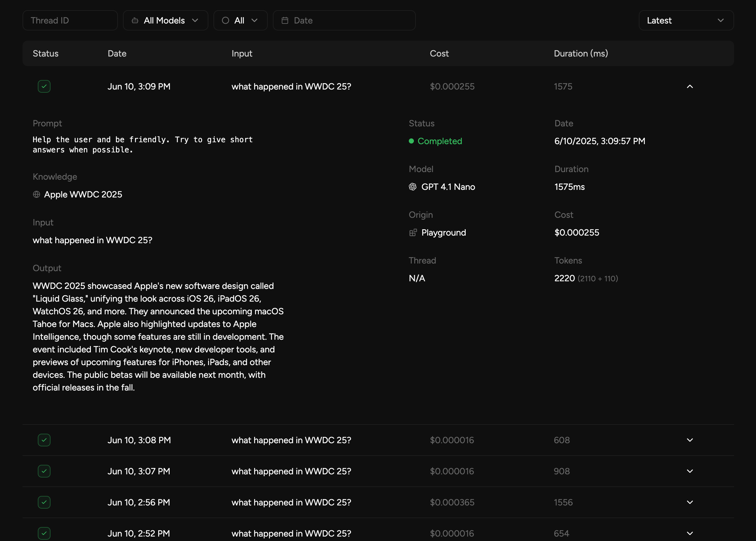Open the Latest sort dropdown
This screenshot has height=541, width=756.
click(686, 21)
